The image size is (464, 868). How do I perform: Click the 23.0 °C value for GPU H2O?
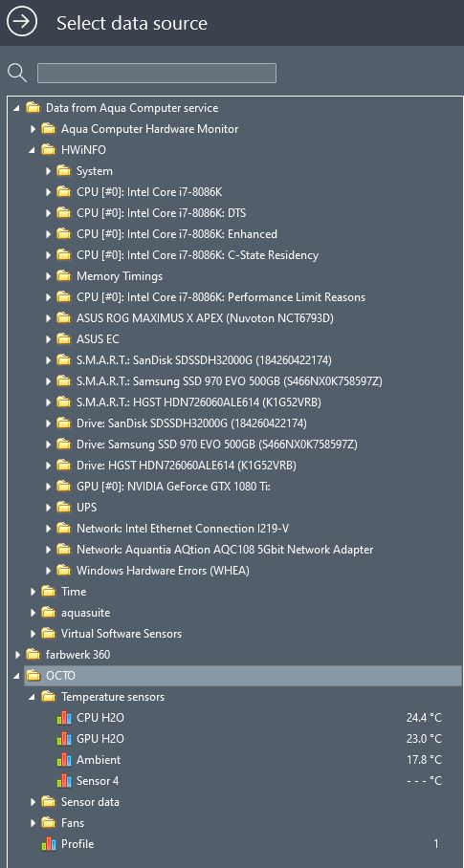pos(424,739)
